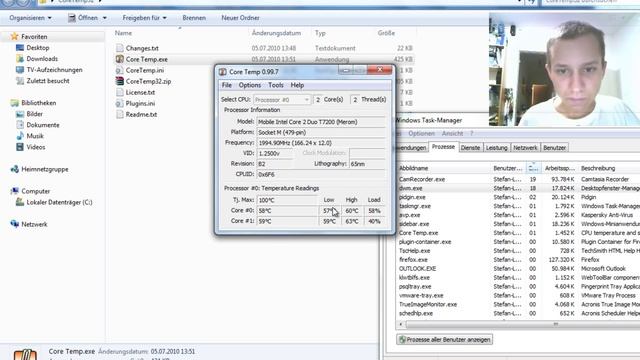Click the Downloads folder icon in the sidebar
Viewport: 640px width, 360px height.
[x=20, y=59]
